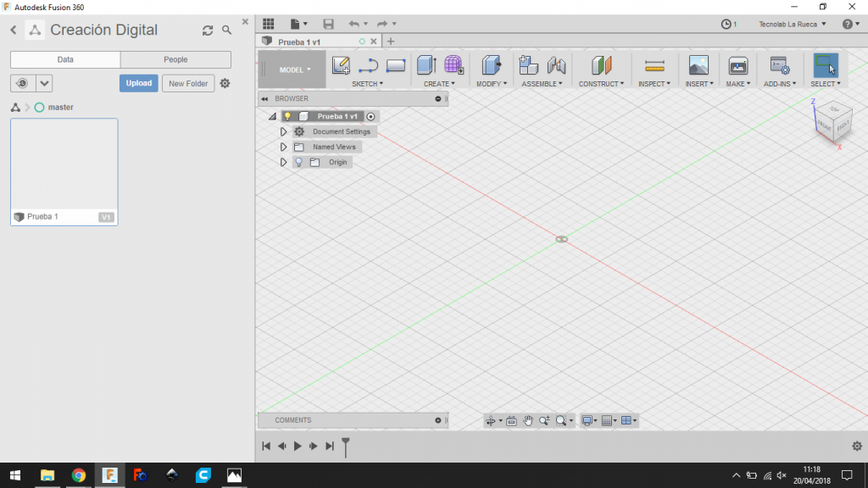Screen dimensions: 868x488
Task: Expand Document Settings in the browser
Action: tap(285, 131)
